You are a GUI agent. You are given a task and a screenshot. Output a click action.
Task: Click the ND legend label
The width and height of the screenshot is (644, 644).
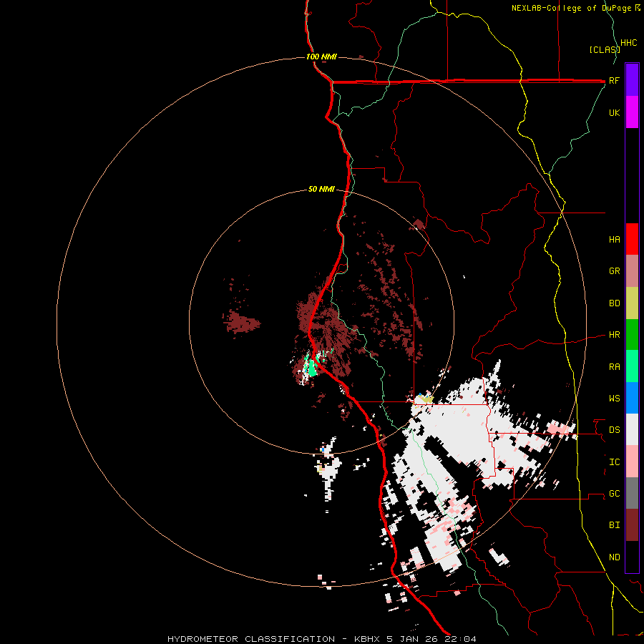[x=614, y=557]
